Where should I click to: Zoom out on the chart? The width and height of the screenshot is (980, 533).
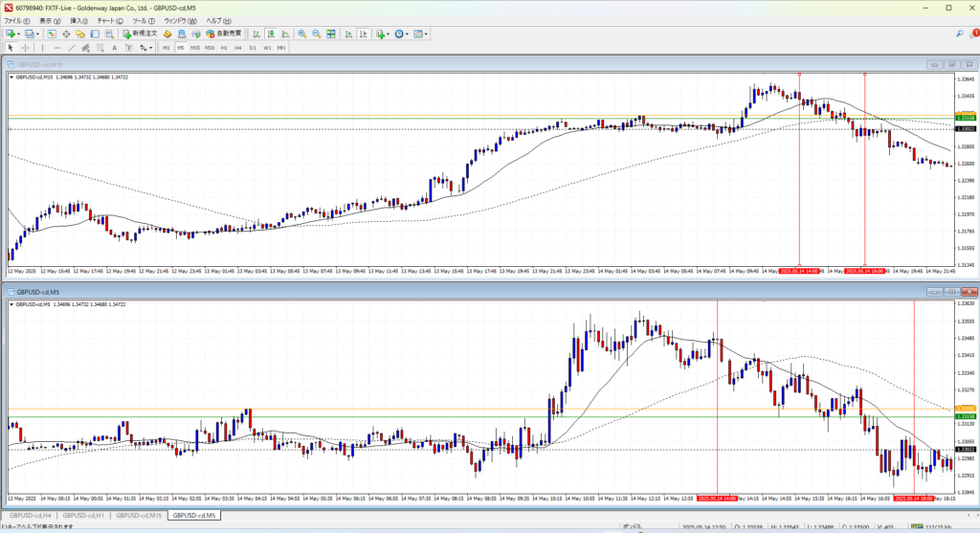(x=315, y=33)
